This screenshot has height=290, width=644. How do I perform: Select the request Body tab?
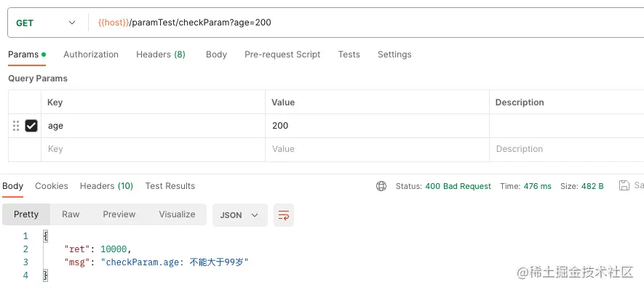click(x=216, y=55)
